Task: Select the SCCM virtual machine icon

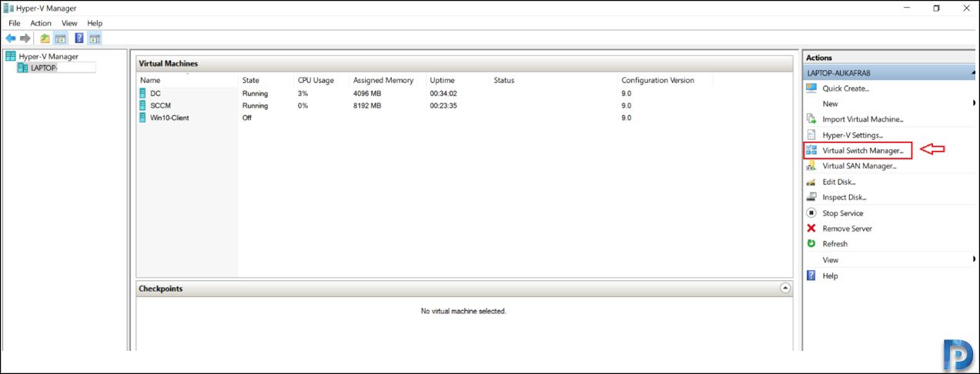Action: (142, 105)
